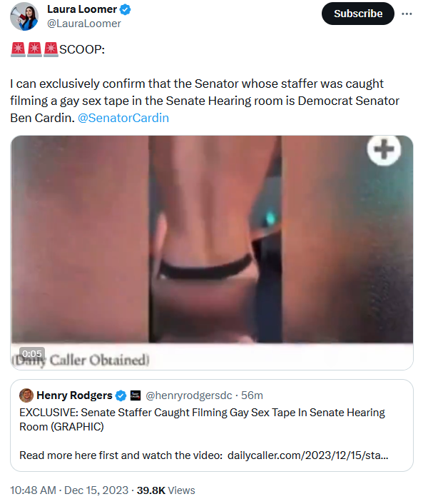The width and height of the screenshot is (423, 504).
Task: Visit the @LauraLoomer handle
Action: pyautogui.click(x=84, y=24)
